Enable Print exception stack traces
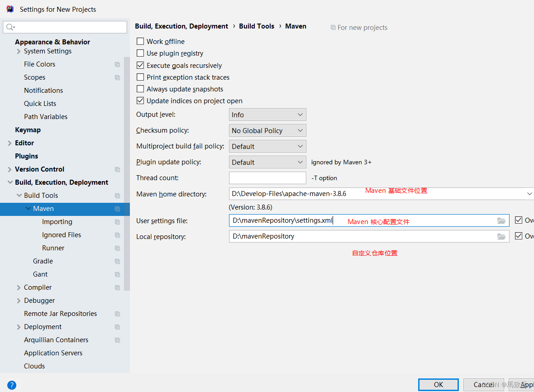 (x=140, y=77)
